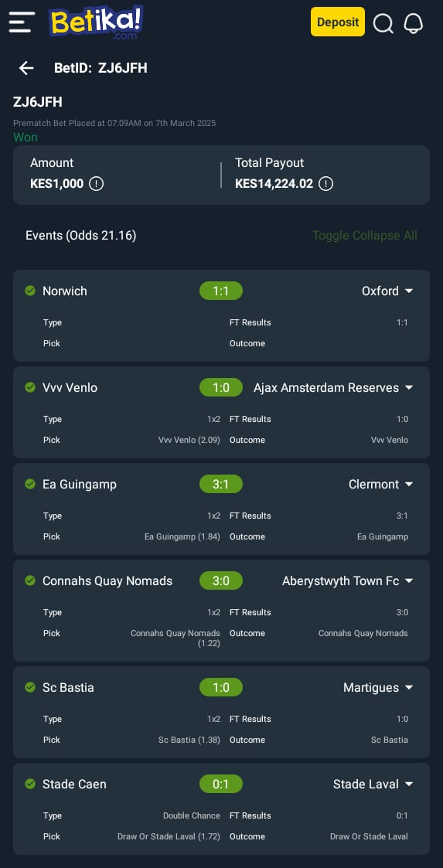The height and width of the screenshot is (868, 443).
Task: Click the green checkmark beside Norwich
Action: coord(30,291)
